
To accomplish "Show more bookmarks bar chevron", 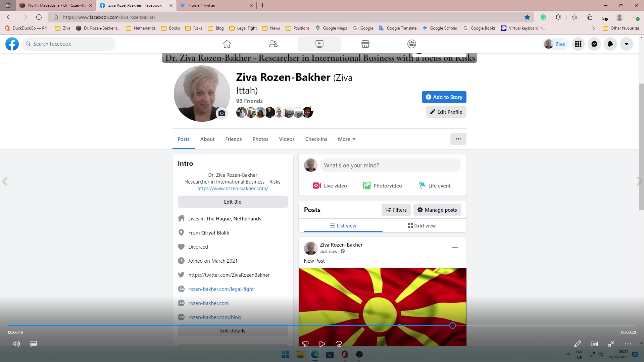I will [593, 28].
